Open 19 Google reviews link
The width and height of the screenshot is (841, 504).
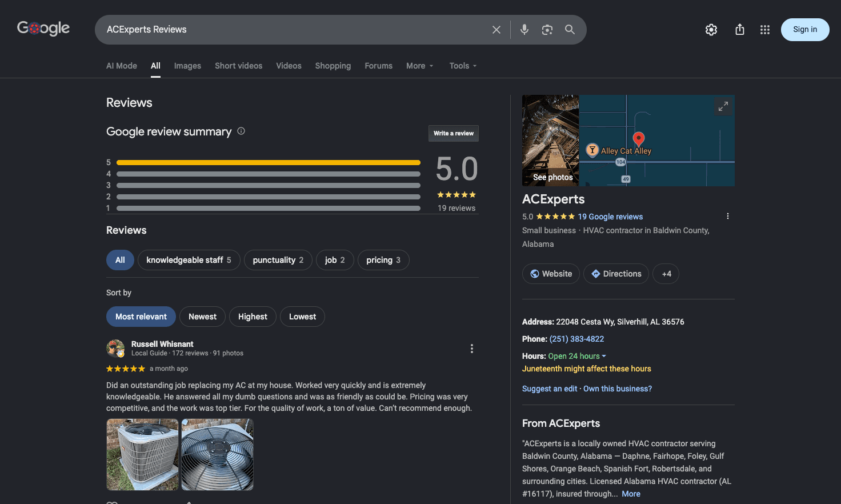point(610,217)
